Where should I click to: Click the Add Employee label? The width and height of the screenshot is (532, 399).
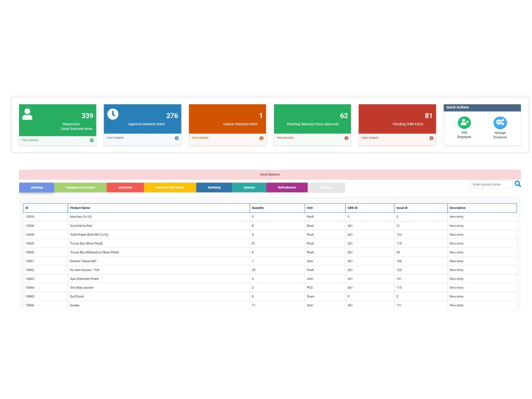(x=464, y=135)
